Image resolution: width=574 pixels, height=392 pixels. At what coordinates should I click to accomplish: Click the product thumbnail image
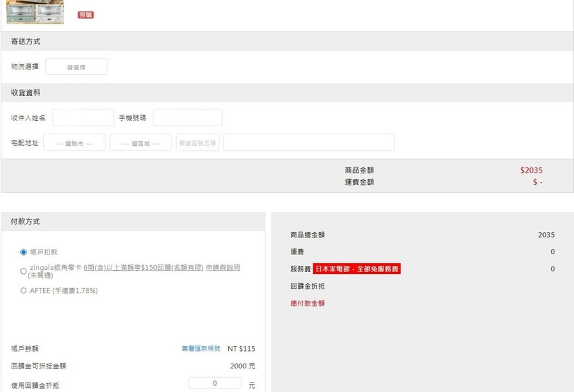pyautogui.click(x=35, y=12)
